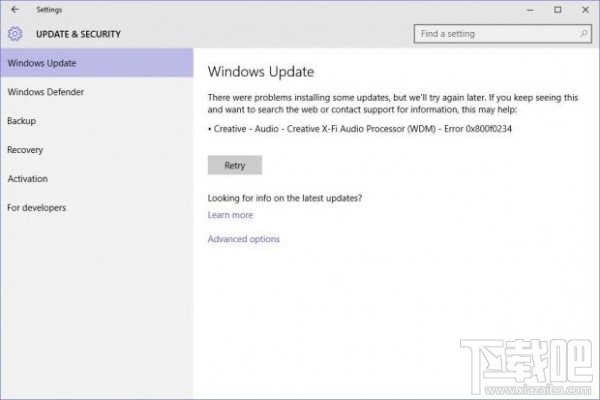Click the UPDATE & SECURITY title

78,34
